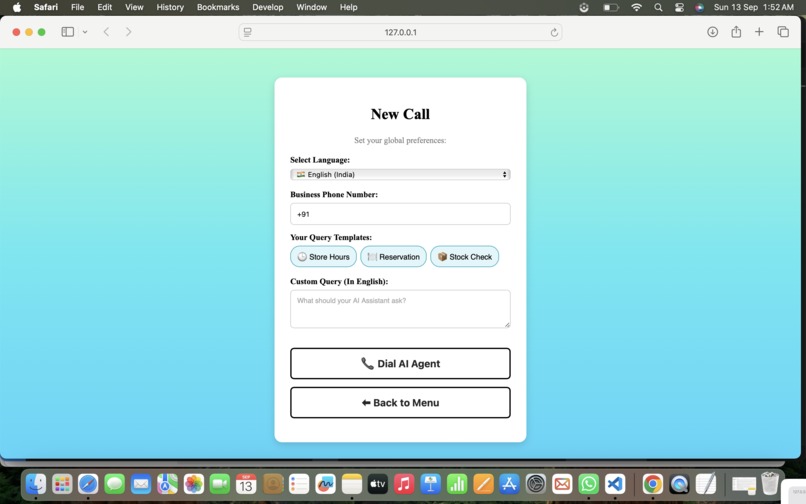Open a new tab with the plus icon
The width and height of the screenshot is (806, 504).
[759, 32]
